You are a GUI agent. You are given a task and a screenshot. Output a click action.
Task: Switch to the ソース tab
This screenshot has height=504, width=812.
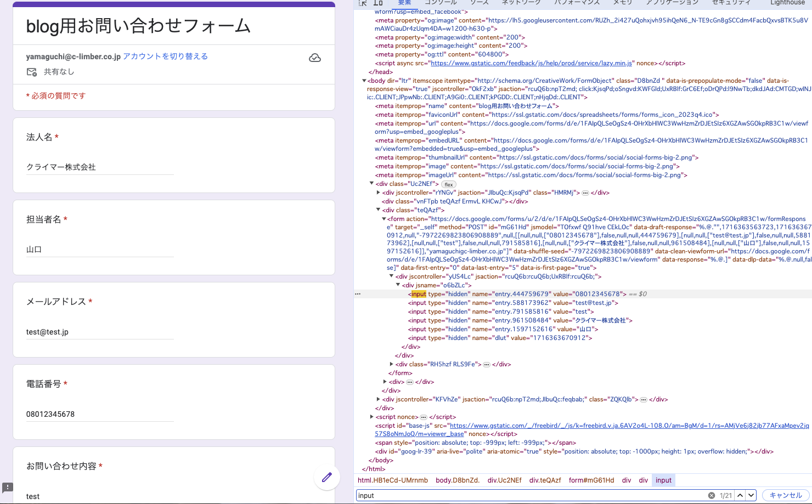coord(479,3)
